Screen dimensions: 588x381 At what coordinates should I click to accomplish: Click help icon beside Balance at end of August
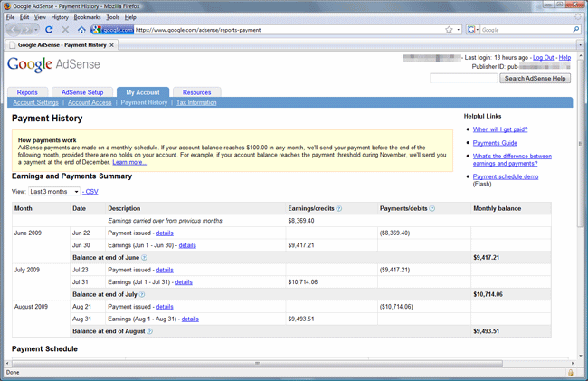point(149,331)
